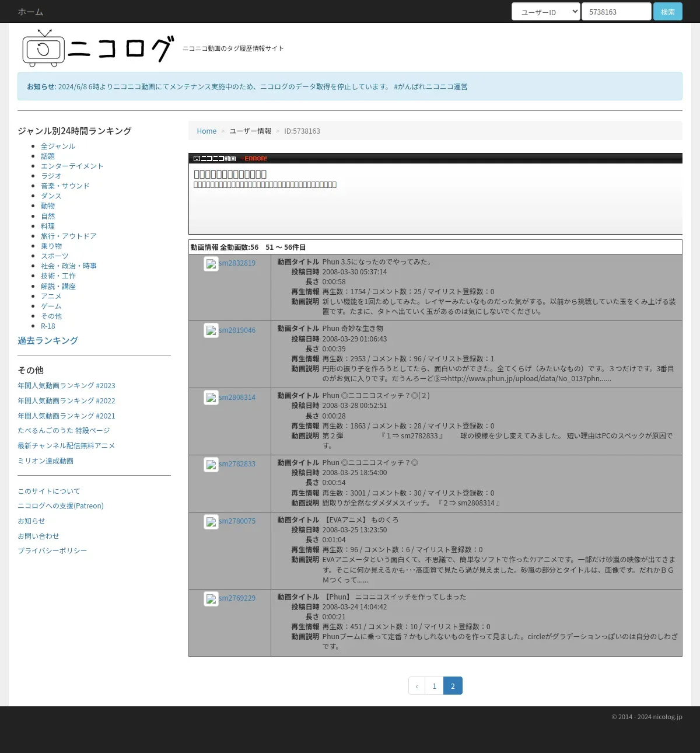Open 年間人気動画ランキング #2022

pos(66,400)
